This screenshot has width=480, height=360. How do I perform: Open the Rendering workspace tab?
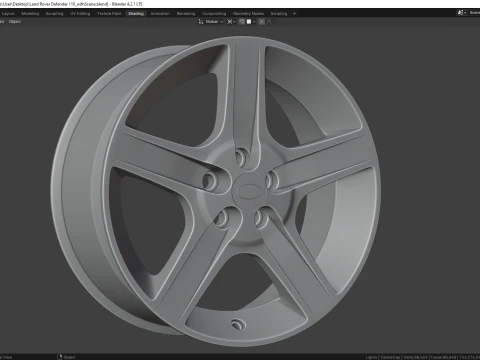pyautogui.click(x=186, y=14)
